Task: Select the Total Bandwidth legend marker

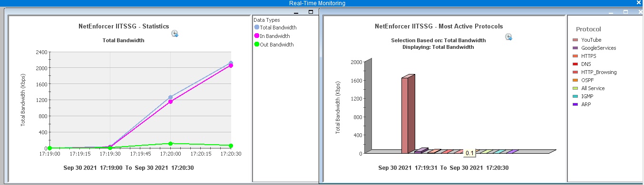Action: coord(257,28)
